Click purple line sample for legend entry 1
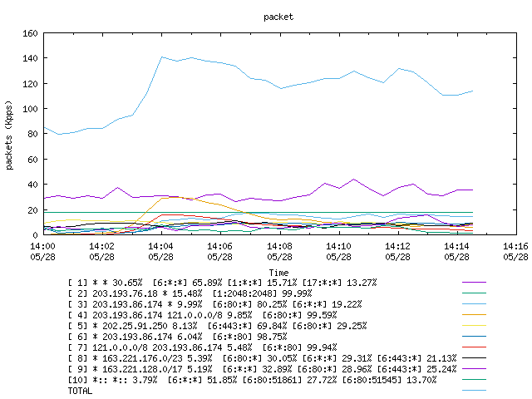Image resolution: width=532 pixels, height=399 pixels. [474, 283]
